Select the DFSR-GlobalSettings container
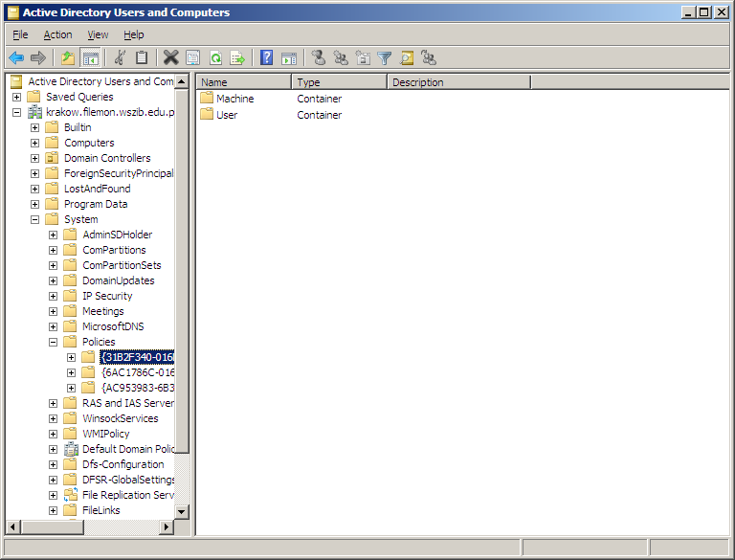 (128, 481)
